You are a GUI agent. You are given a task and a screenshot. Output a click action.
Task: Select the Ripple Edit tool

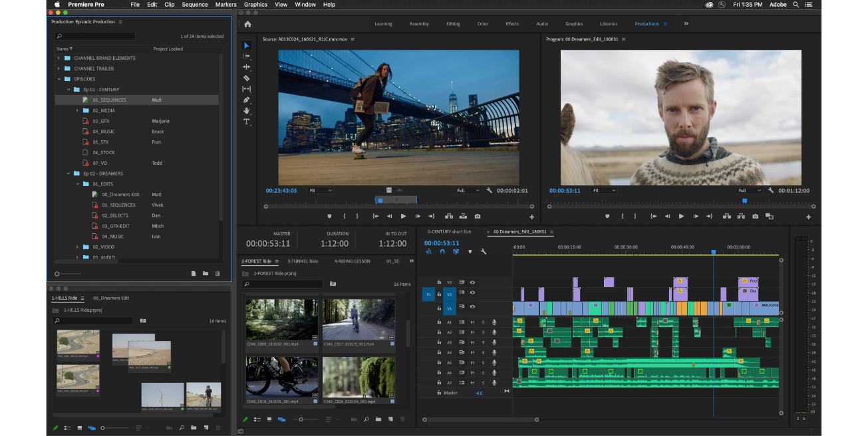(x=246, y=67)
